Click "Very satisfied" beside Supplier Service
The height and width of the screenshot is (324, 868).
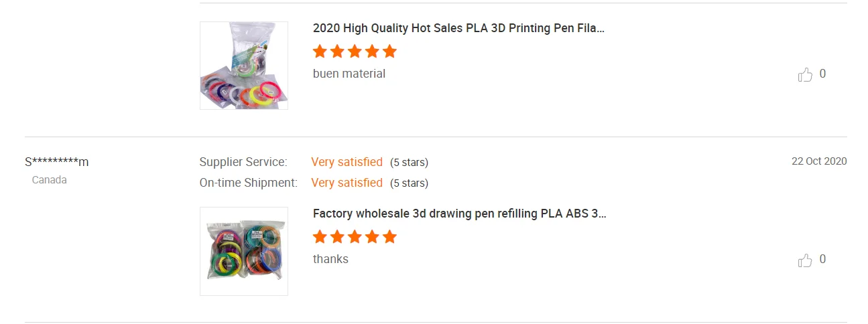[x=347, y=162]
